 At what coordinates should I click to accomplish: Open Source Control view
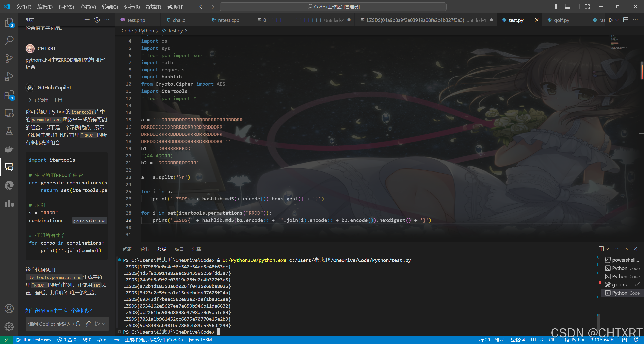click(x=9, y=58)
